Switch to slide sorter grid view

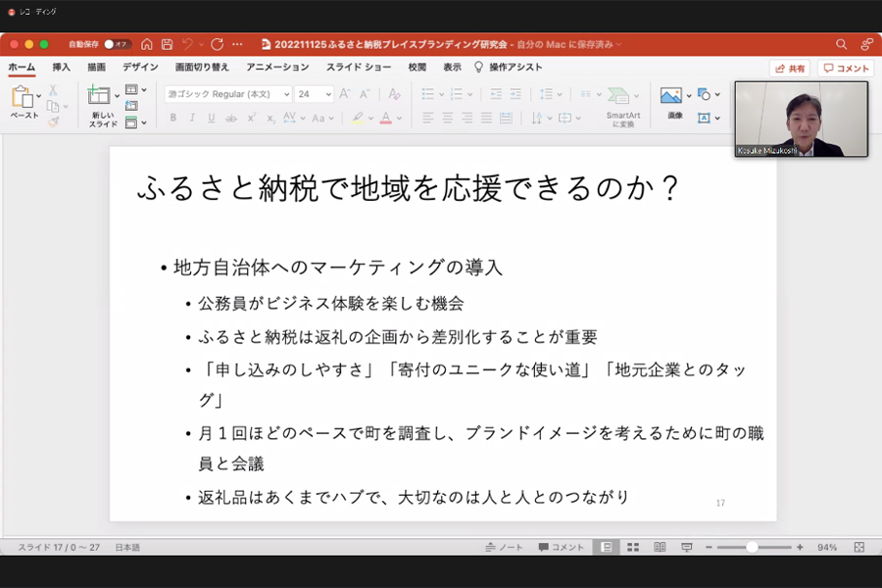click(x=633, y=547)
